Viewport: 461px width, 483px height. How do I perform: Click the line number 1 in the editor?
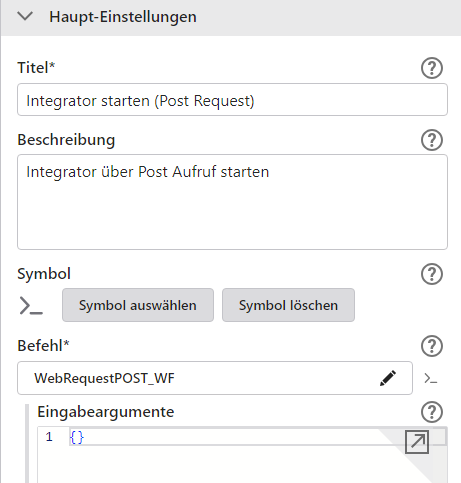(x=49, y=437)
